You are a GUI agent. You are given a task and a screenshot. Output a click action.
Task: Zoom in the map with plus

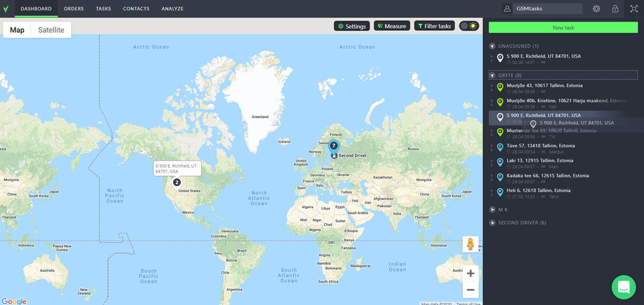click(x=470, y=273)
